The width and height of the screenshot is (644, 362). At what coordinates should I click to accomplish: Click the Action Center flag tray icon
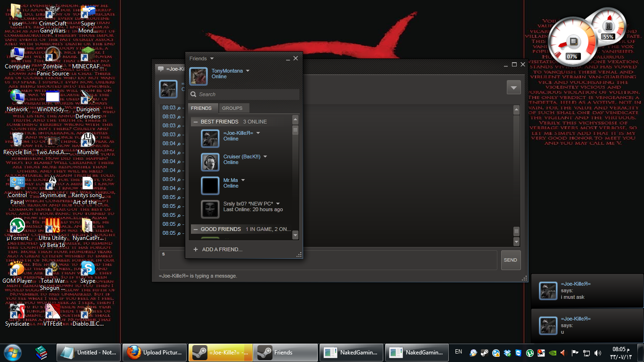575,353
